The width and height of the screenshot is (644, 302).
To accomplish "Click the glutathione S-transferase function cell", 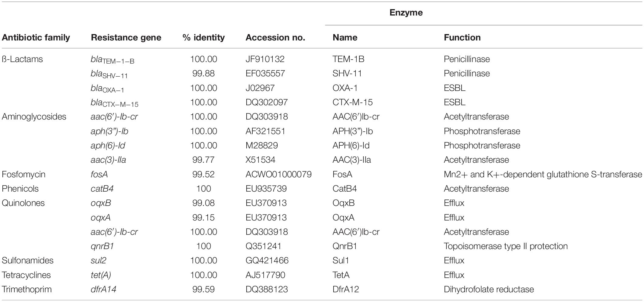I will coord(543,174).
